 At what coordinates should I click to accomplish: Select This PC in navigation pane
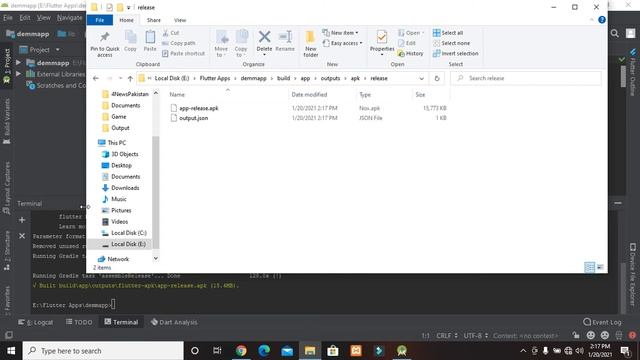tap(116, 143)
